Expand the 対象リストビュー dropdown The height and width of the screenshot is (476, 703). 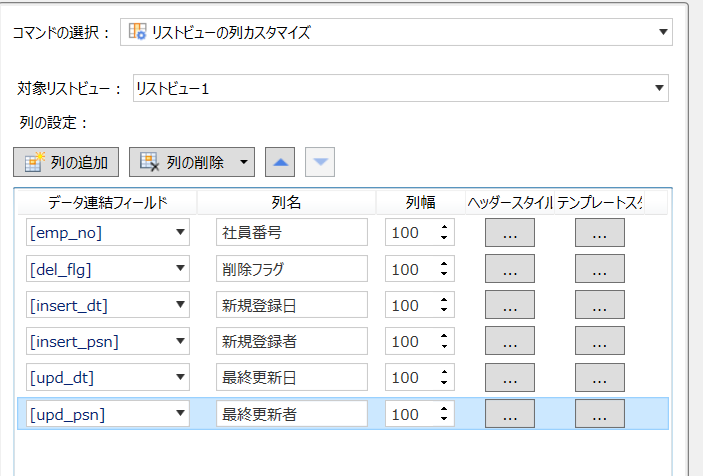(x=659, y=88)
